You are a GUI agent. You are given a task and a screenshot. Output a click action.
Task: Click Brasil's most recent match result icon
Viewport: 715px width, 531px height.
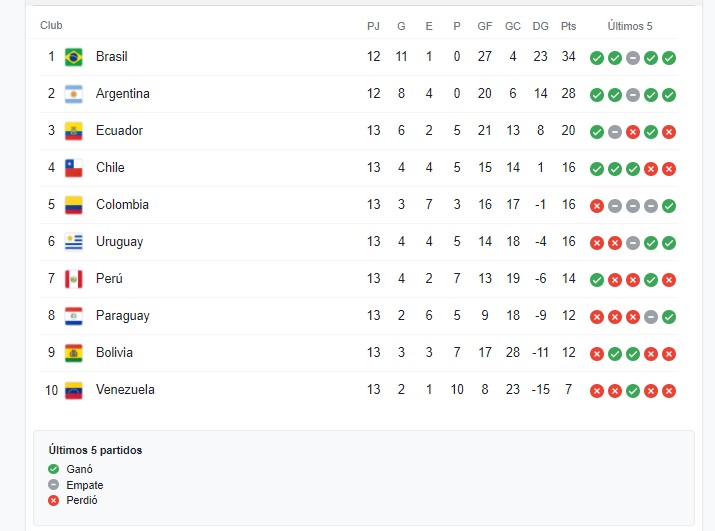(x=669, y=58)
